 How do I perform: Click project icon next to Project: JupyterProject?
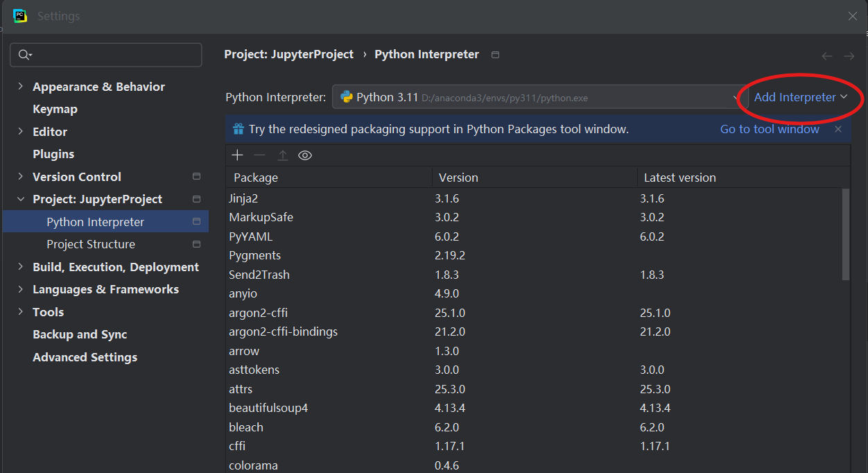(x=196, y=199)
